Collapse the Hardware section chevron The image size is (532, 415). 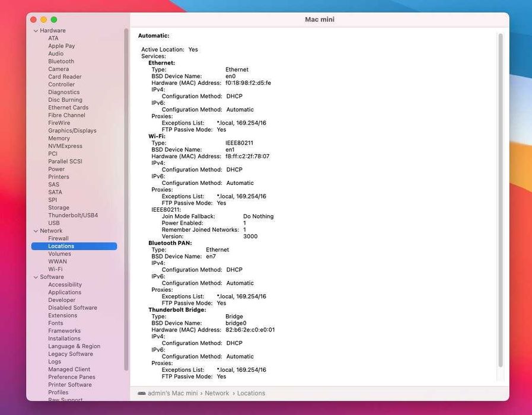[x=36, y=30]
